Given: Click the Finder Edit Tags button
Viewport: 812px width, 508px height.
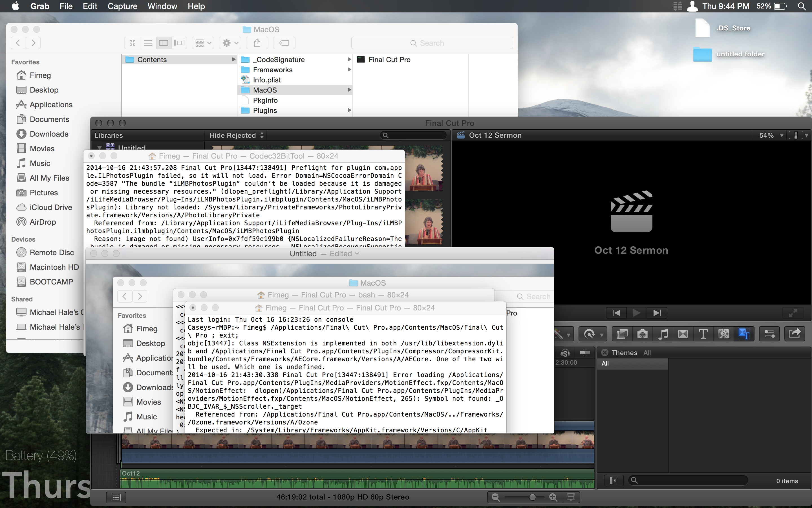Looking at the screenshot, I should click(x=284, y=43).
